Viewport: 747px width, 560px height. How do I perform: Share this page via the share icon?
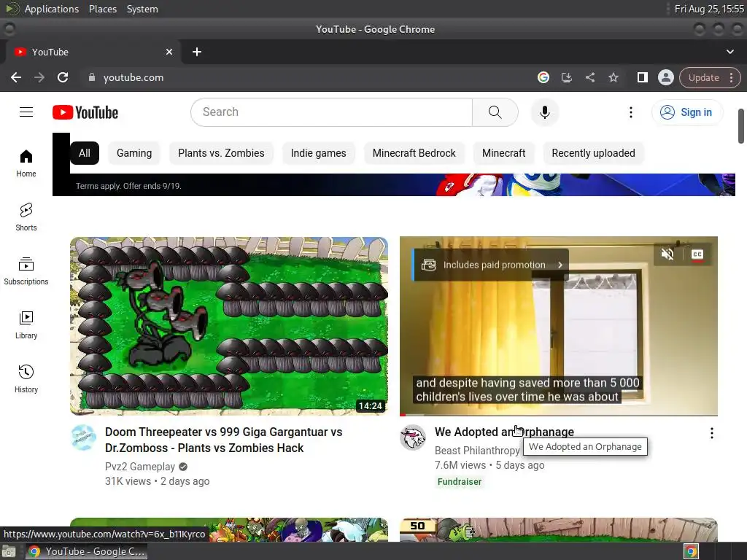pos(589,77)
